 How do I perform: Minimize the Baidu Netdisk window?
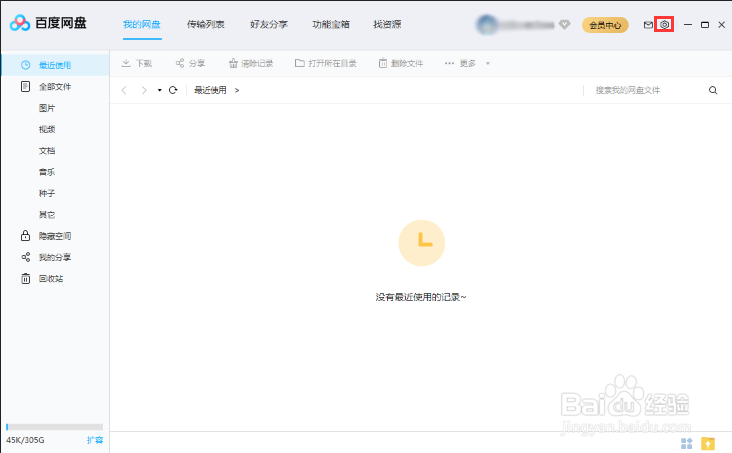688,25
